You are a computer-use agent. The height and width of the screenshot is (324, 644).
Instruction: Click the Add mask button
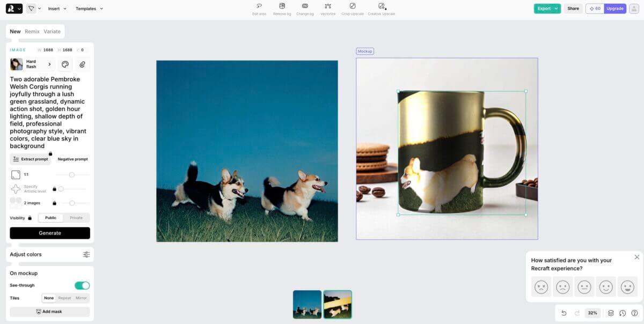pos(49,312)
